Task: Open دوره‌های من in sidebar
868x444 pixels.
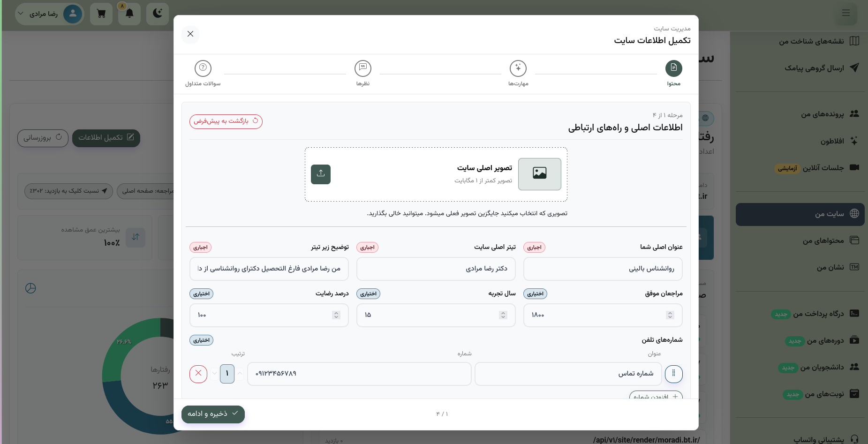Action: (800, 340)
